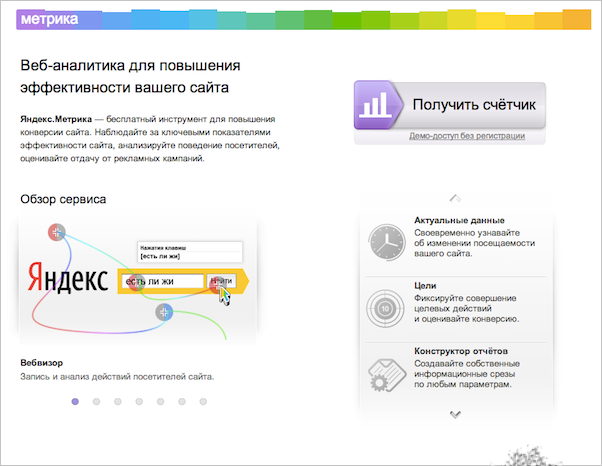The image size is (602, 466).
Task: Click the Яндекс logo in preview
Action: tap(68, 277)
